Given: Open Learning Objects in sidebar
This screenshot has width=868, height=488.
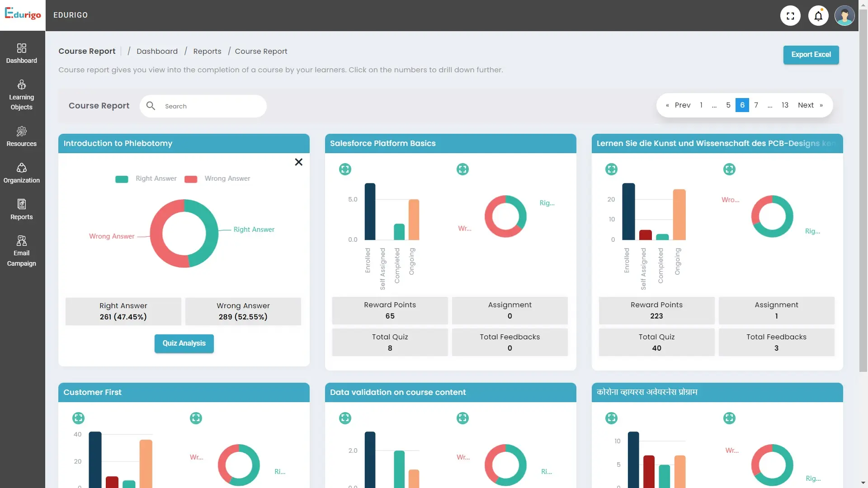Looking at the screenshot, I should tap(22, 95).
